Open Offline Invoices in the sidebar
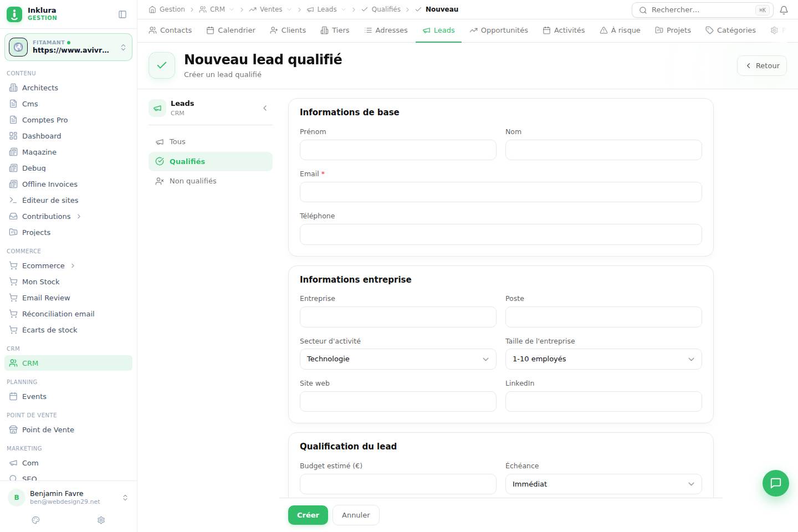The height and width of the screenshot is (532, 798). click(x=69, y=184)
